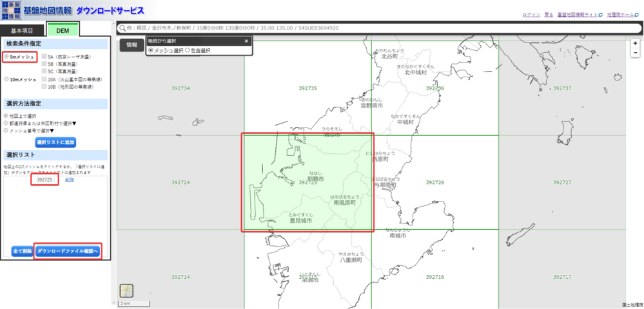Click mesh 392734 label on the map
The height and width of the screenshot is (309, 644).
(x=181, y=88)
